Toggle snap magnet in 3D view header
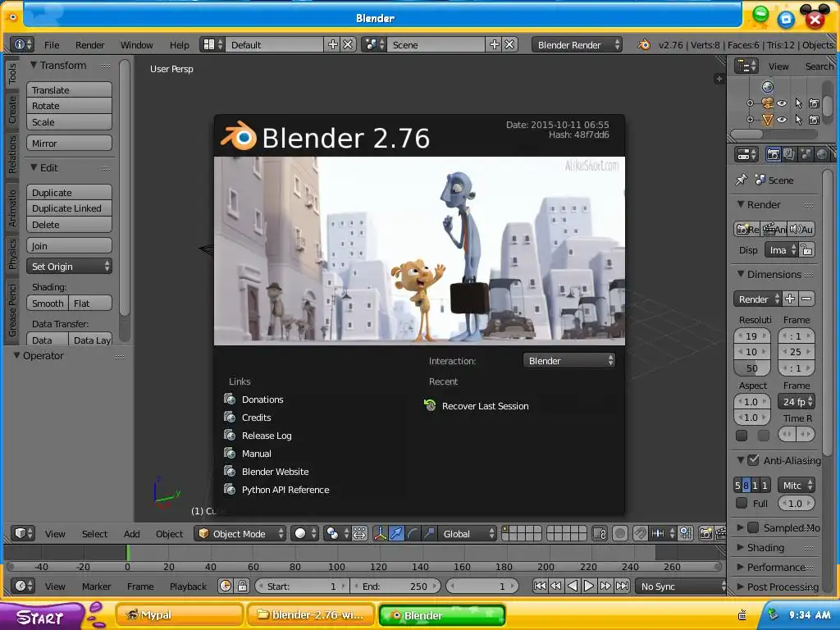The width and height of the screenshot is (840, 630). coord(640,533)
